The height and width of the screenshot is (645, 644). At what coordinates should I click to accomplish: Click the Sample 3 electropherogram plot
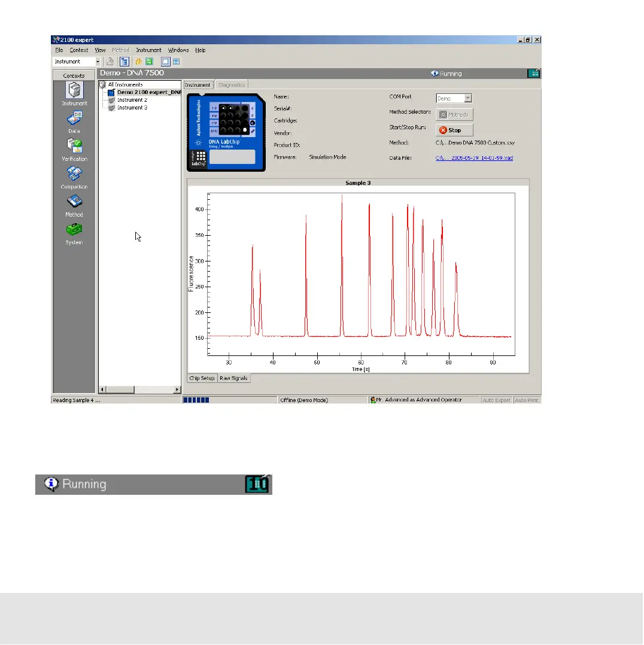(361, 273)
